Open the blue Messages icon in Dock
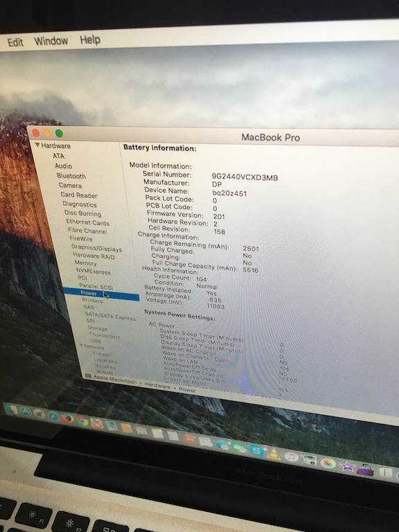The image size is (399, 532). pyautogui.click(x=223, y=445)
